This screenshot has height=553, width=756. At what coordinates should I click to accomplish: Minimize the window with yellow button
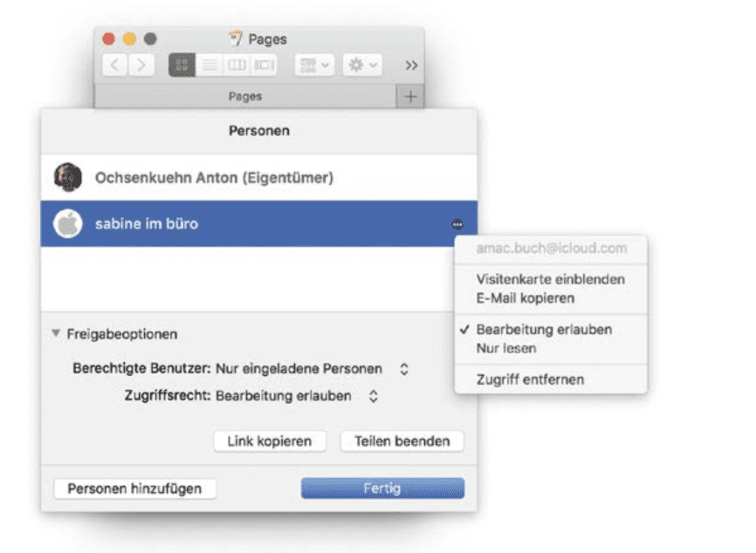click(129, 38)
